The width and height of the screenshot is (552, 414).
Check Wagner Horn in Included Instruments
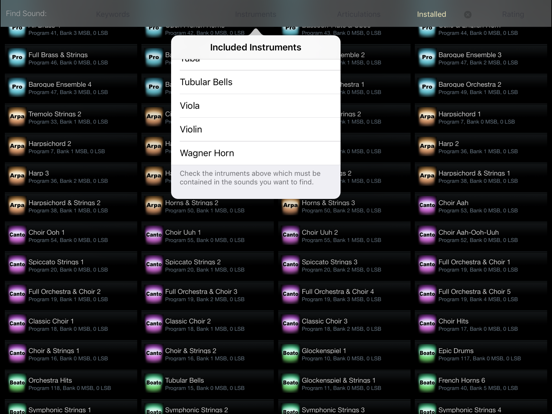(x=256, y=153)
